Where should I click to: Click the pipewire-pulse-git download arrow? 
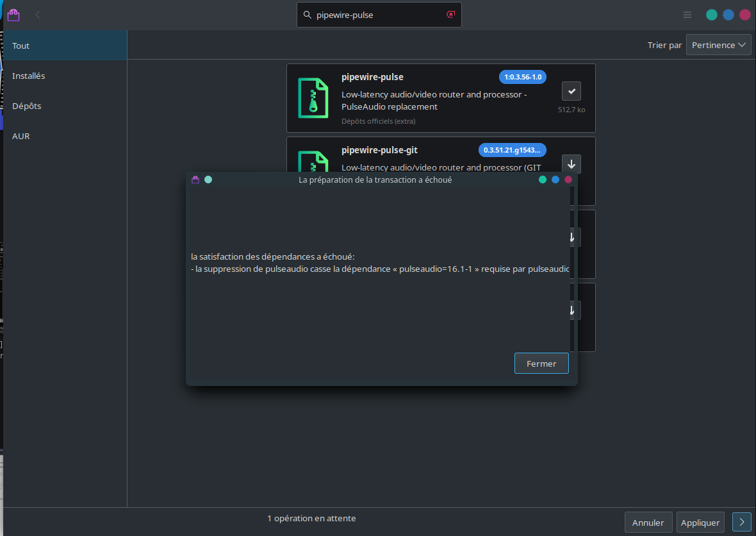tap(571, 164)
